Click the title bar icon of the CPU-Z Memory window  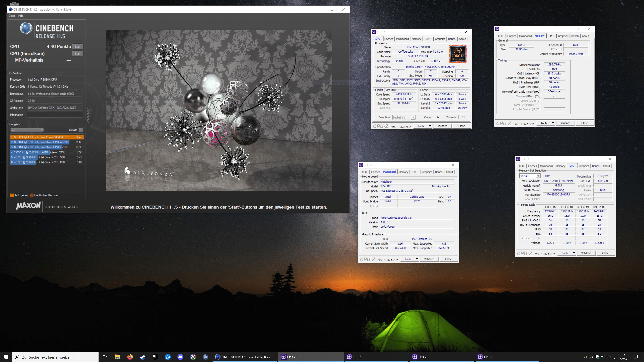pyautogui.click(x=497, y=29)
